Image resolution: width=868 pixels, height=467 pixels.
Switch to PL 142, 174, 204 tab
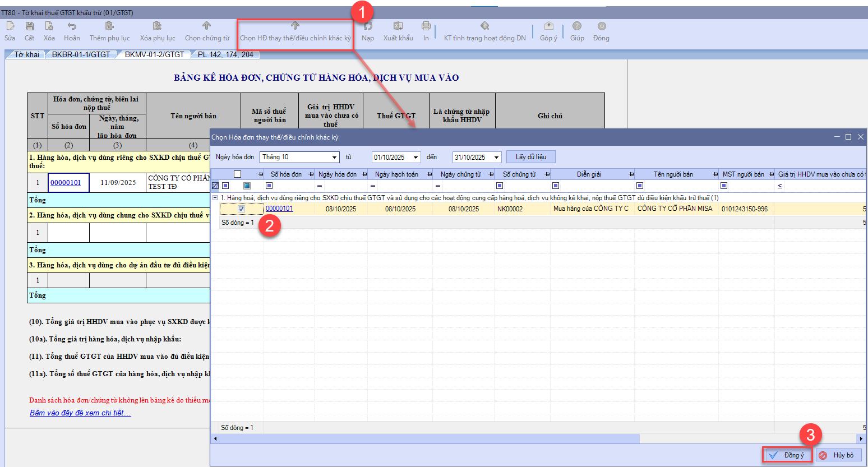(x=225, y=54)
